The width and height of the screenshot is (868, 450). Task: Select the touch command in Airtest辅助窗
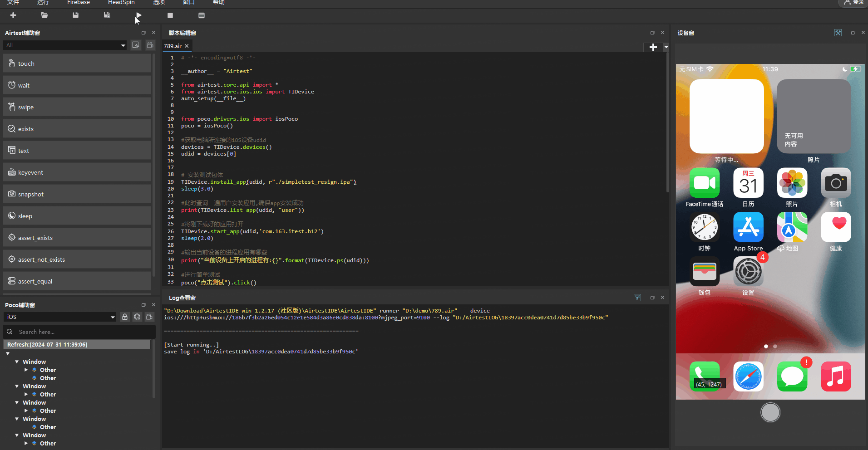point(77,63)
